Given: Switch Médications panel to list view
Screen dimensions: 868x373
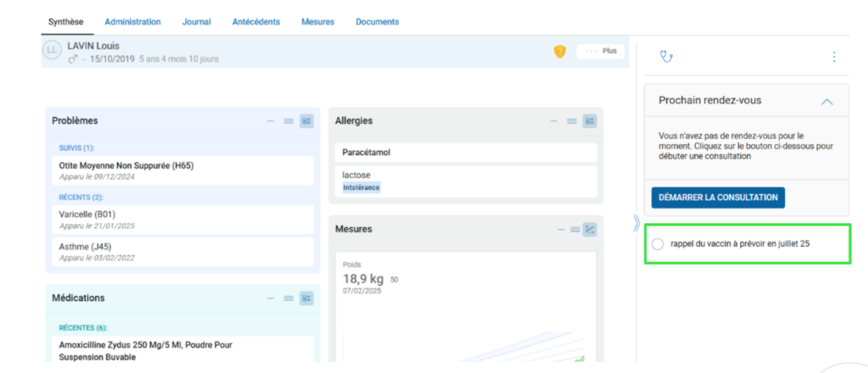Looking at the screenshot, I should (289, 298).
